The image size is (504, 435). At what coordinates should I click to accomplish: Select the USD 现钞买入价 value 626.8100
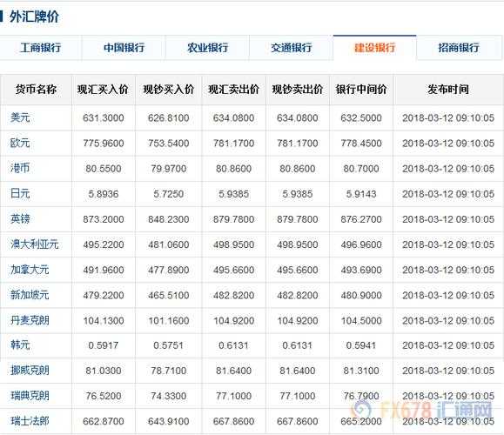(x=168, y=118)
